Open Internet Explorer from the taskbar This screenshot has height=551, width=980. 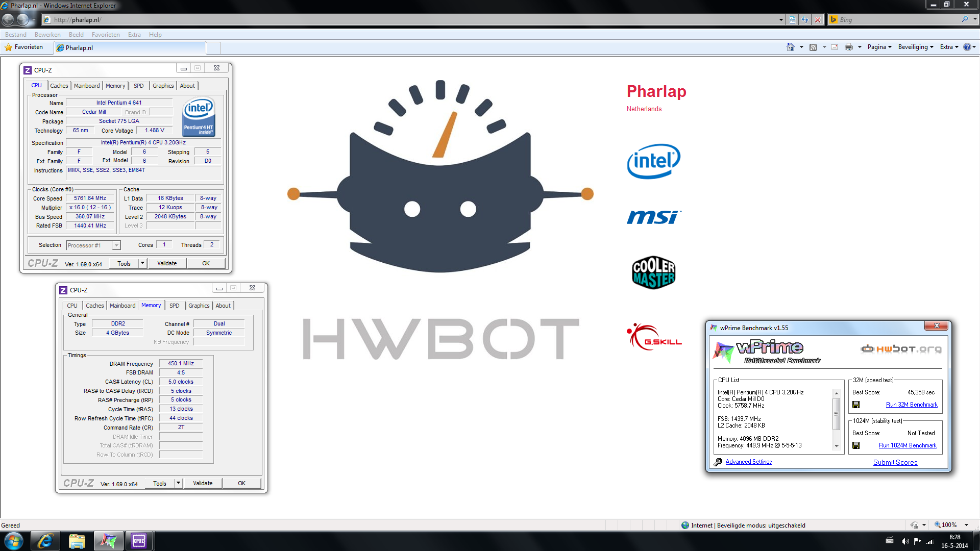(x=45, y=541)
